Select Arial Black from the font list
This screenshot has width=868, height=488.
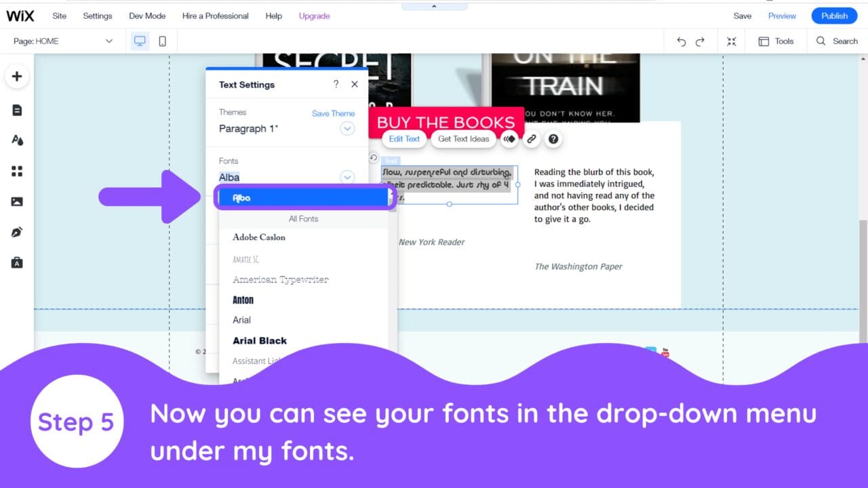pos(260,340)
